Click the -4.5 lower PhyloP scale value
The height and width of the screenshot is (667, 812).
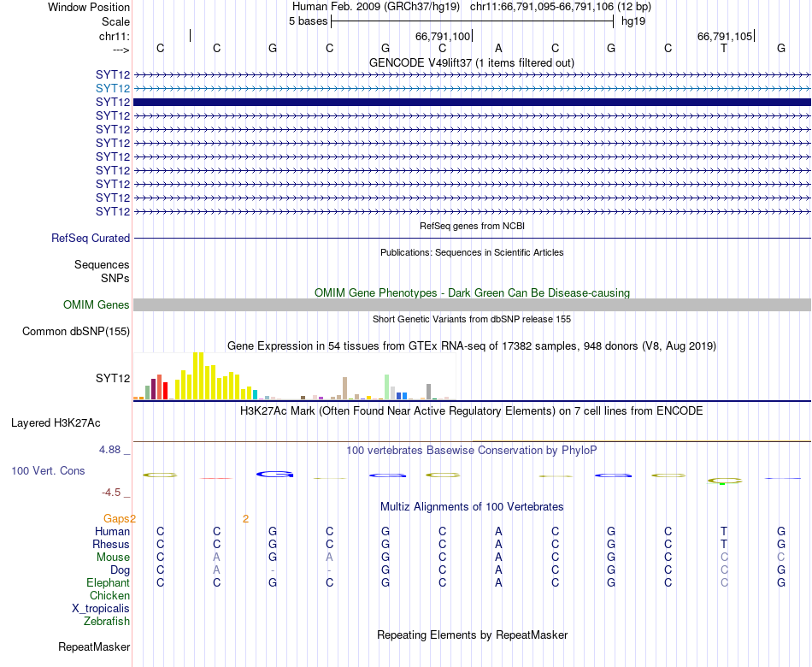coord(111,493)
